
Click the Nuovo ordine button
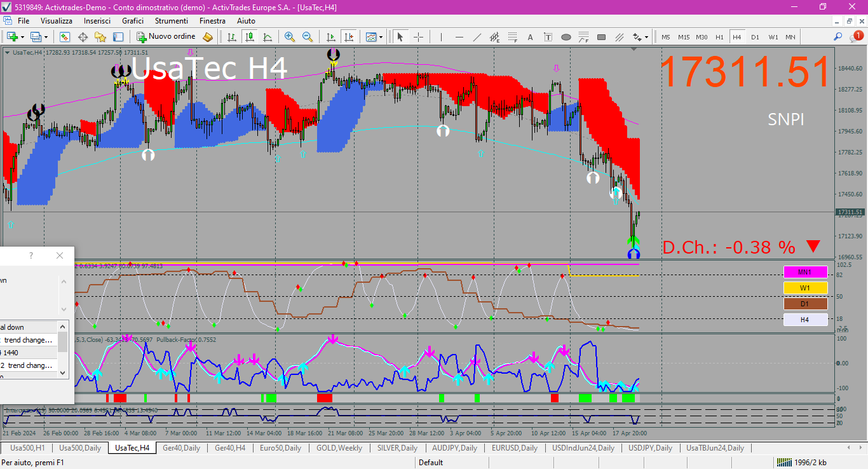pyautogui.click(x=166, y=37)
